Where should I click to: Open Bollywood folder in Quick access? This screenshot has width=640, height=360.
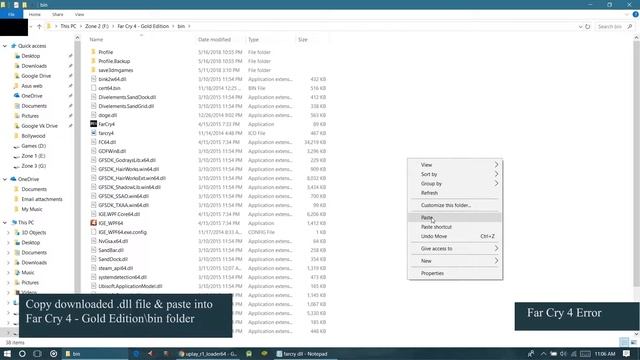tap(33, 136)
